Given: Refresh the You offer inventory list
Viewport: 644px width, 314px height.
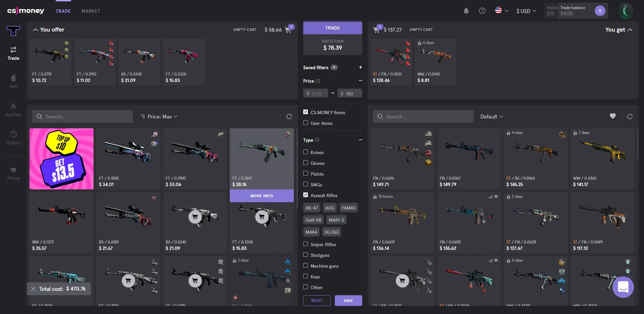Looking at the screenshot, I should (289, 117).
